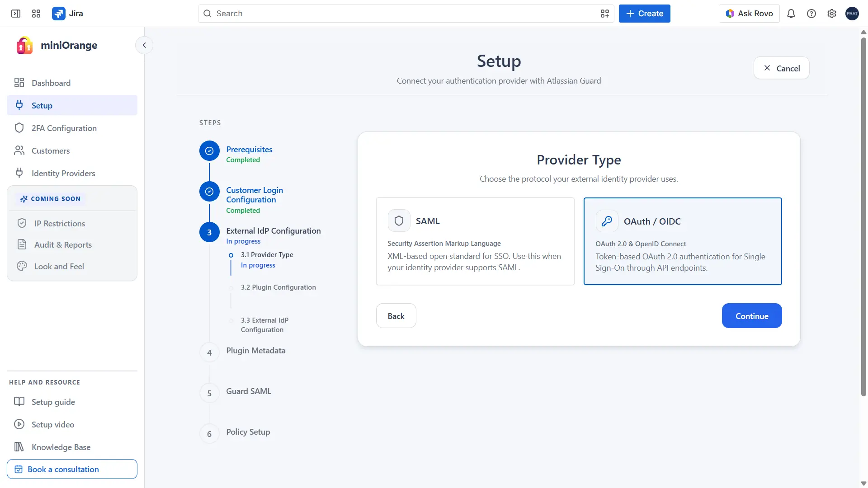Click the search magnifier icon
The height and width of the screenshot is (488, 868).
[208, 14]
